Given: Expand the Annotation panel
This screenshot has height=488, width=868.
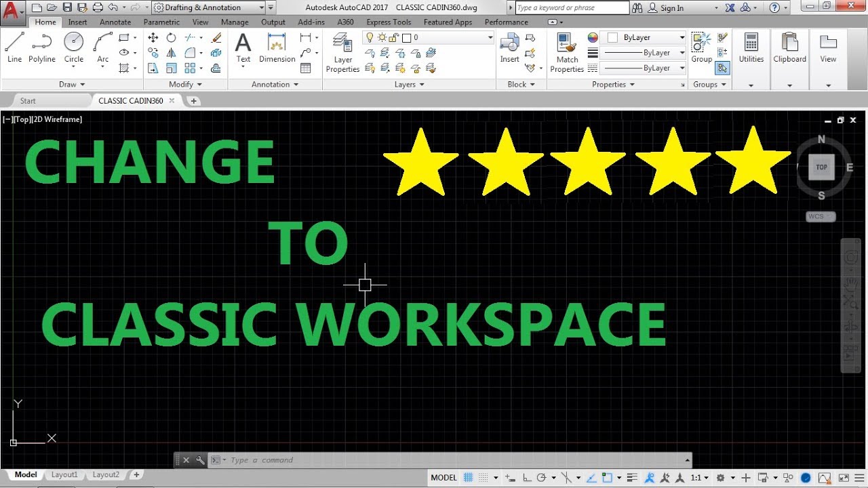Looking at the screenshot, I should click(275, 85).
